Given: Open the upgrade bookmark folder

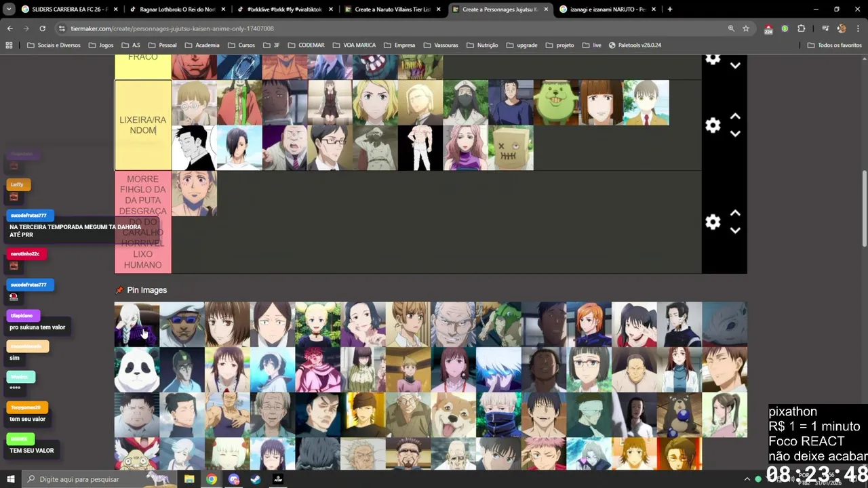Looking at the screenshot, I should click(x=521, y=45).
